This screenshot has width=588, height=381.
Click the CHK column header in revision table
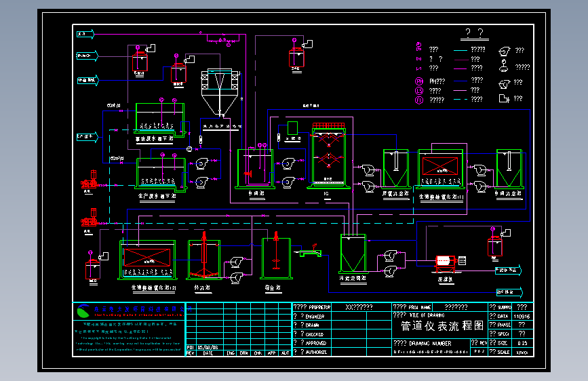pos(258,353)
